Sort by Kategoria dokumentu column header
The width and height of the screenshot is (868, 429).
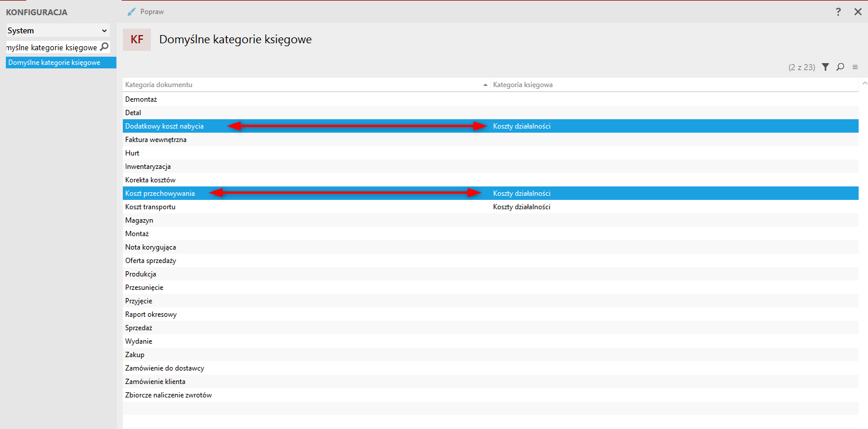click(306, 85)
